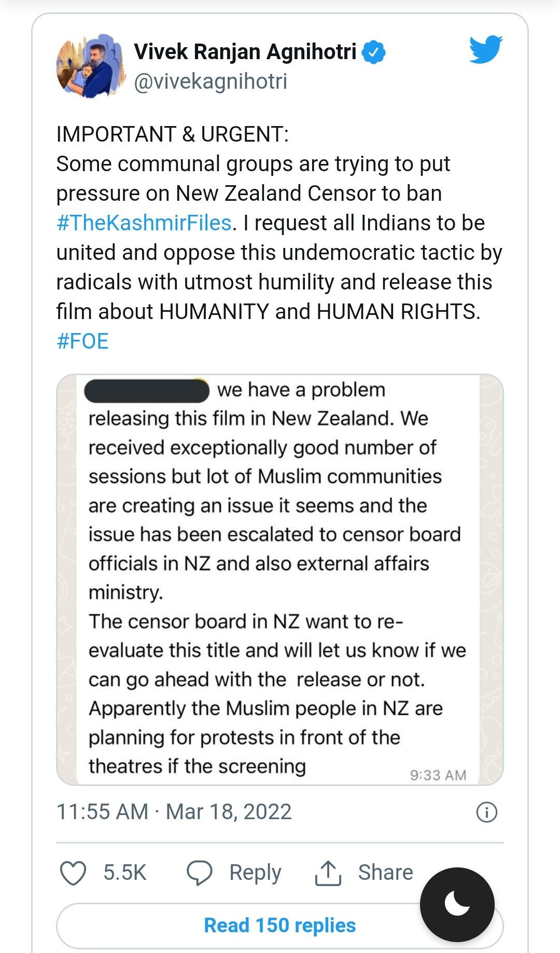Open Vivek Ranjan Agnihotri's profile picture
This screenshot has width=560, height=953.
tap(91, 66)
